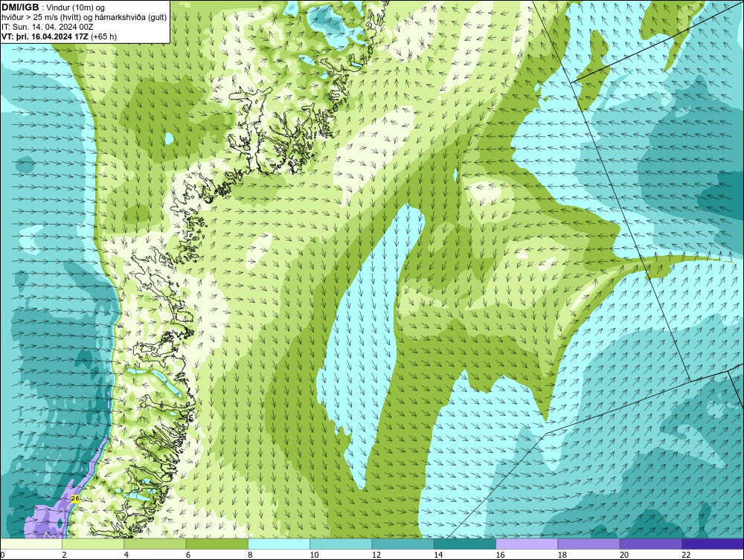Image resolution: width=744 pixels, height=560 pixels.
Task: Click the DMI/IGB title text
Action: 20,7
